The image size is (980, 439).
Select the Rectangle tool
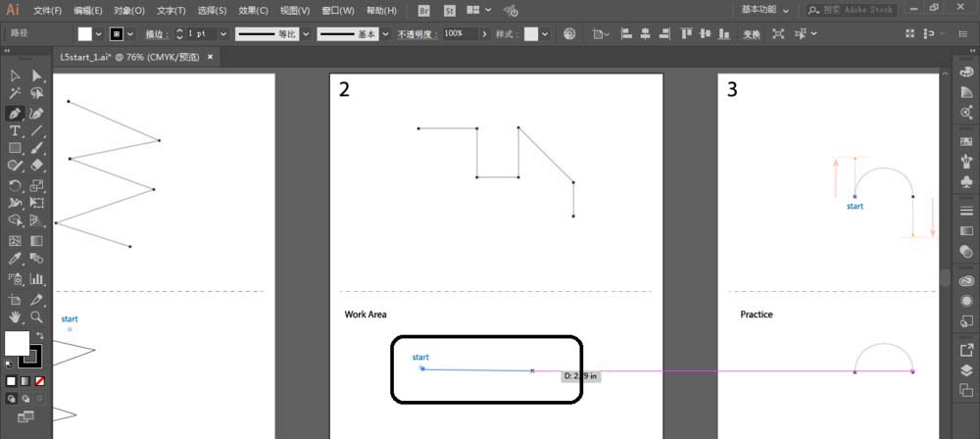pyautogui.click(x=15, y=148)
